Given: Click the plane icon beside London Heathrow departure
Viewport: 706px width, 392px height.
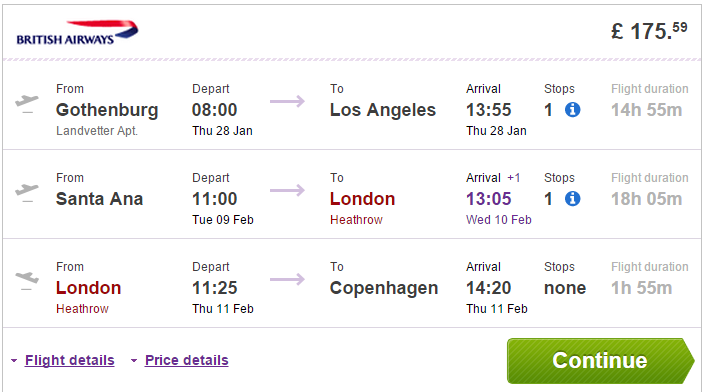Looking at the screenshot, I should pyautogui.click(x=27, y=281).
